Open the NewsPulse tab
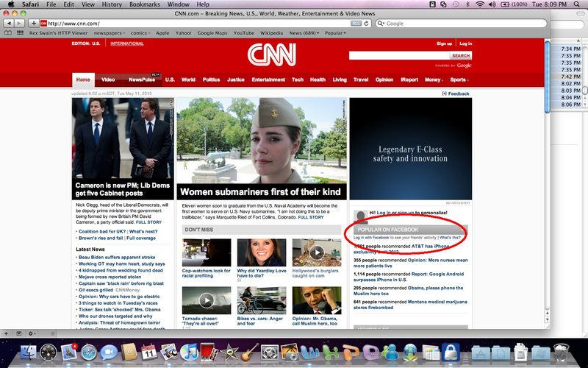 tap(142, 79)
